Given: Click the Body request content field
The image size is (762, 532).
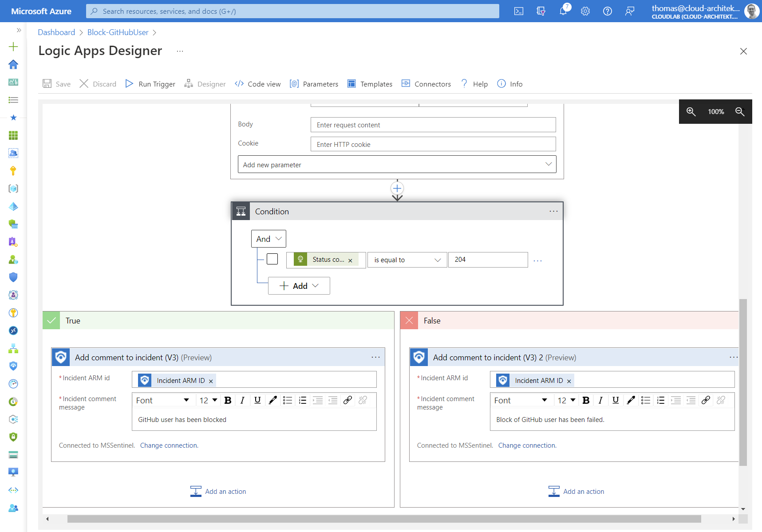Looking at the screenshot, I should coord(433,125).
